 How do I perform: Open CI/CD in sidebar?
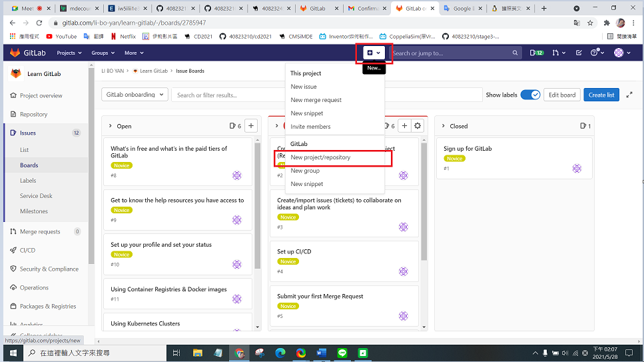click(x=27, y=250)
